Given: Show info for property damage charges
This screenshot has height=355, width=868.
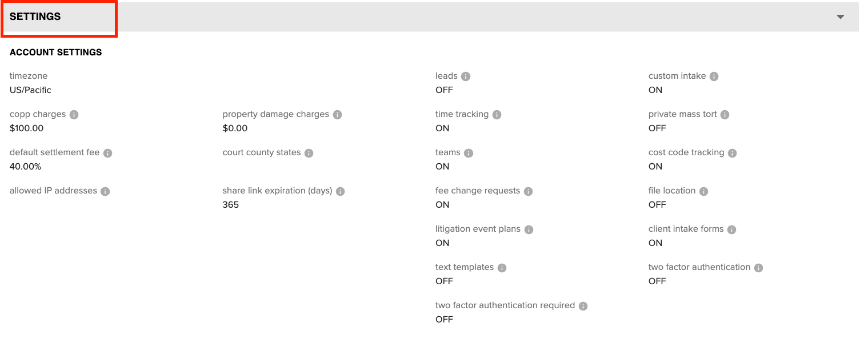Looking at the screenshot, I should pyautogui.click(x=337, y=115).
